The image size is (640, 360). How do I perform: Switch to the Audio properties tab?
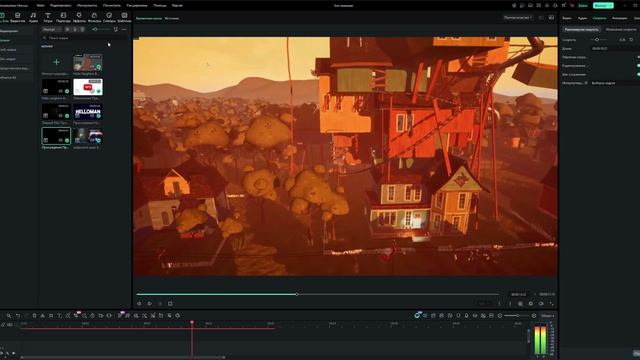coord(582,18)
